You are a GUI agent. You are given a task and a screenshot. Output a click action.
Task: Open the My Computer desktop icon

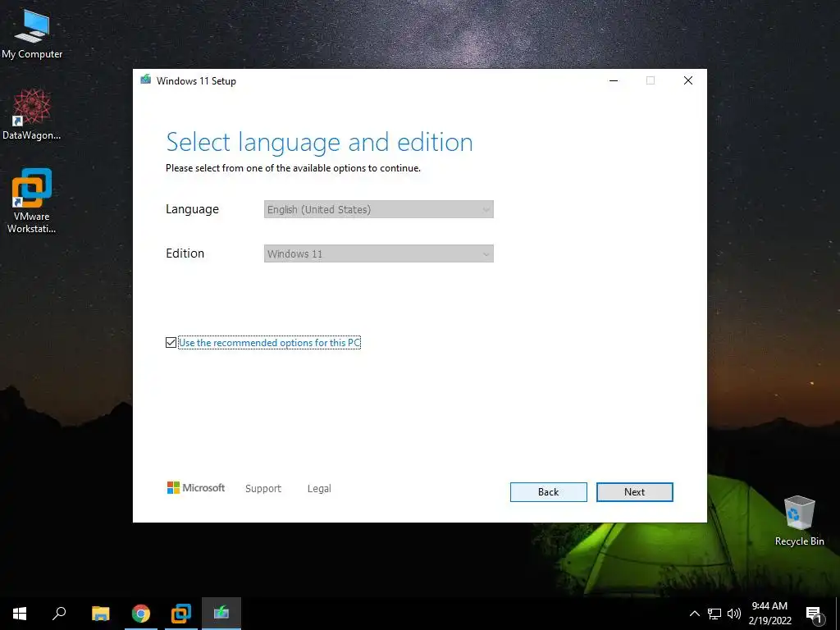32,33
